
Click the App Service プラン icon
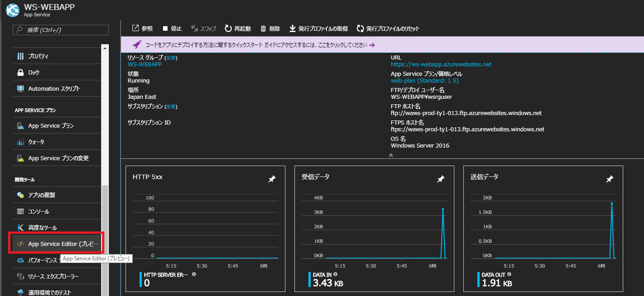click(20, 126)
